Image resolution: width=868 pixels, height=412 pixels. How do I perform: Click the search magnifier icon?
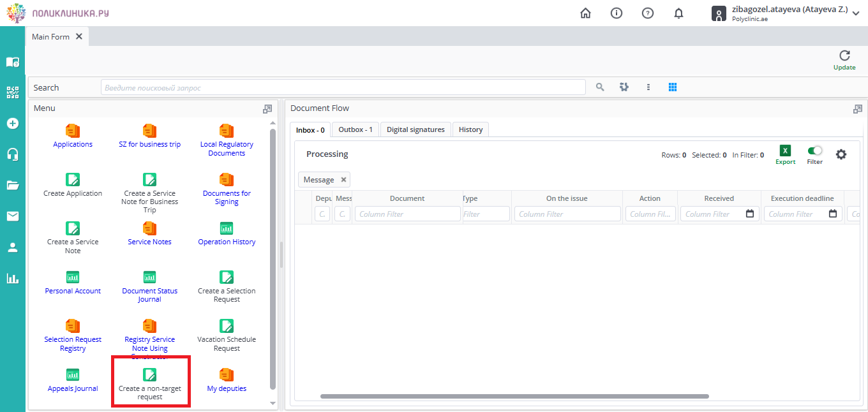coord(600,87)
